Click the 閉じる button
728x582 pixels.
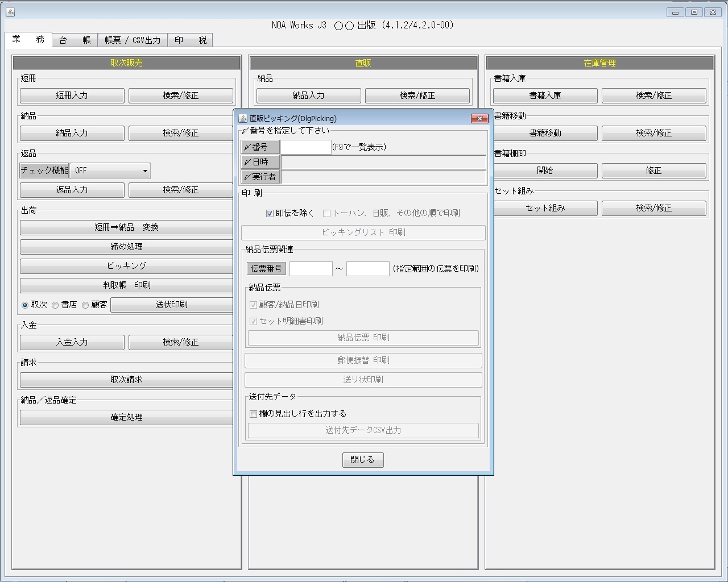tap(363, 460)
